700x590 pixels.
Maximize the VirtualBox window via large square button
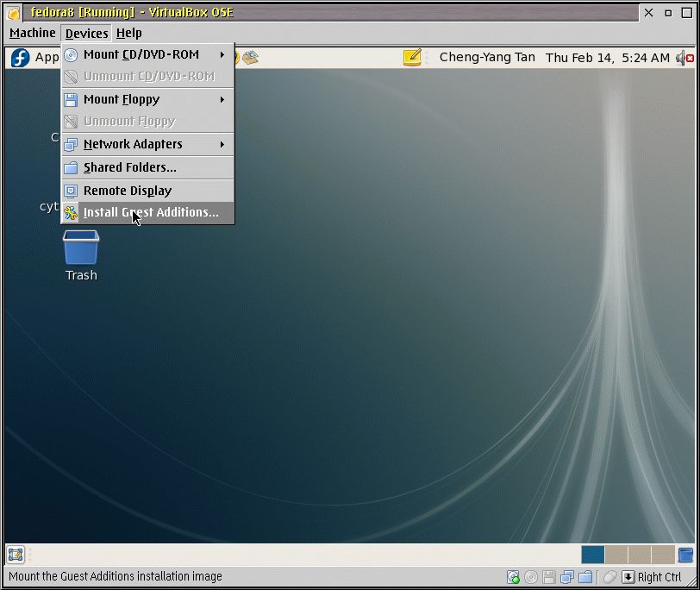point(688,13)
